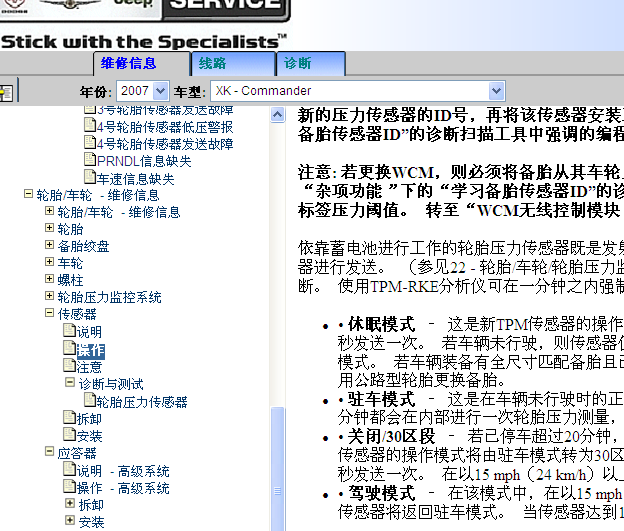Expand the 轮胎 node

pyautogui.click(x=49, y=228)
